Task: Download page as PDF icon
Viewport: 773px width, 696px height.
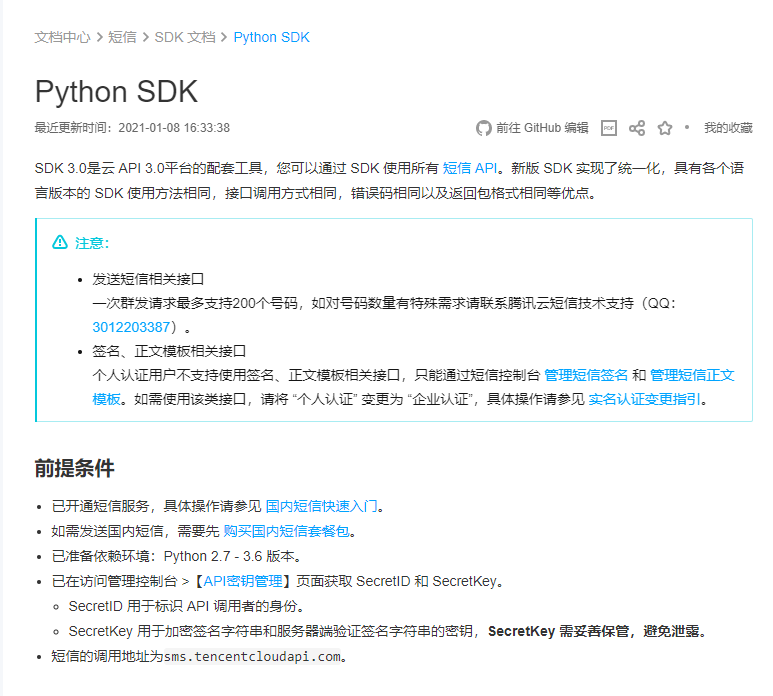Action: click(x=609, y=128)
